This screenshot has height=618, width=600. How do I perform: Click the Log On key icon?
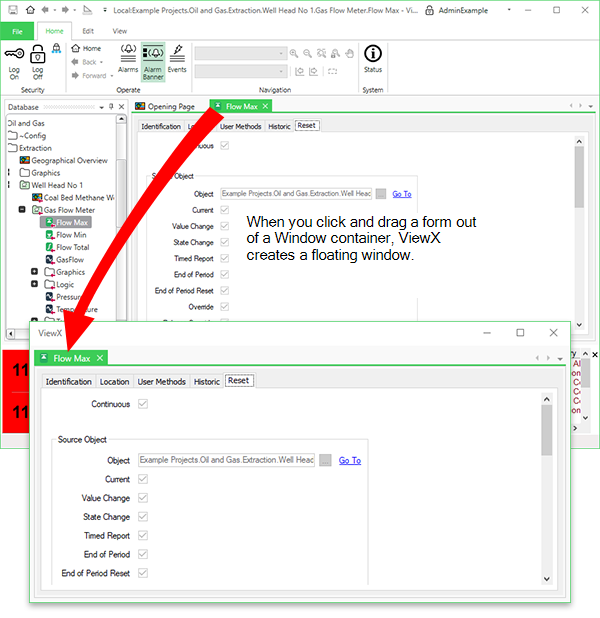(14, 55)
